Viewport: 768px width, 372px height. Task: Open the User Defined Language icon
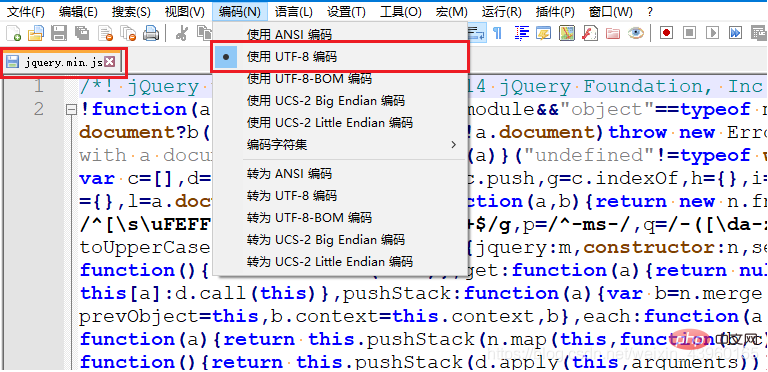(x=543, y=33)
